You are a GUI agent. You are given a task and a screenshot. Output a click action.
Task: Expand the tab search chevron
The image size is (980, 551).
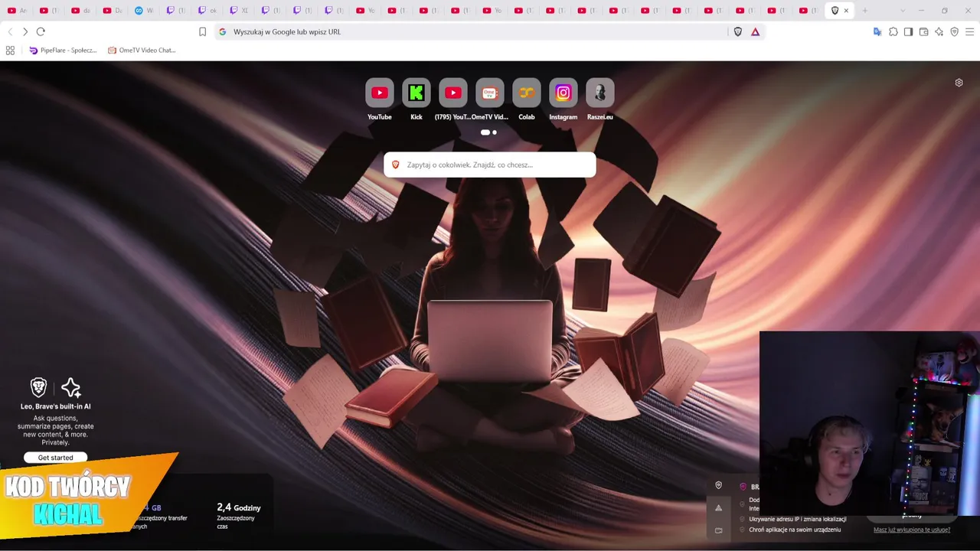(903, 11)
